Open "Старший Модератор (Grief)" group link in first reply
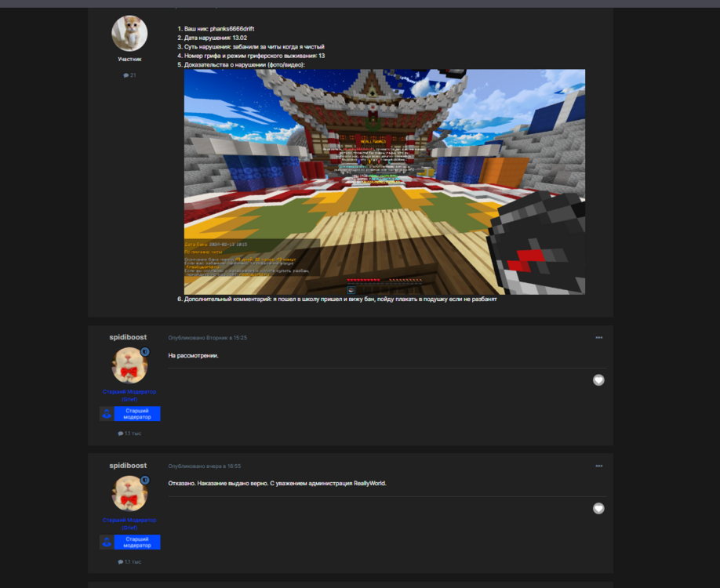Viewport: 720px width, 588px height. click(x=129, y=395)
